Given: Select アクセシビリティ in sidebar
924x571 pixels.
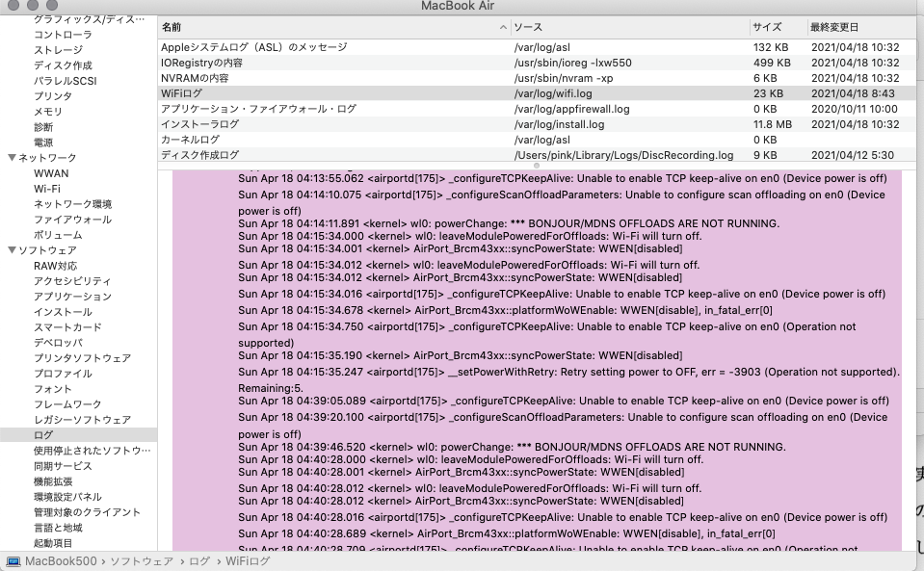Looking at the screenshot, I should point(72,281).
